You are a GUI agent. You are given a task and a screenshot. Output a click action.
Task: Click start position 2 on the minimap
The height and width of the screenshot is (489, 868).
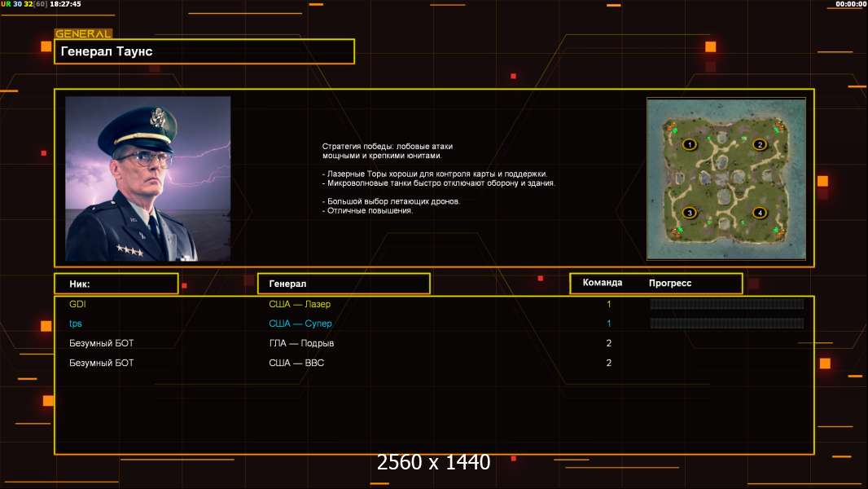(x=760, y=144)
